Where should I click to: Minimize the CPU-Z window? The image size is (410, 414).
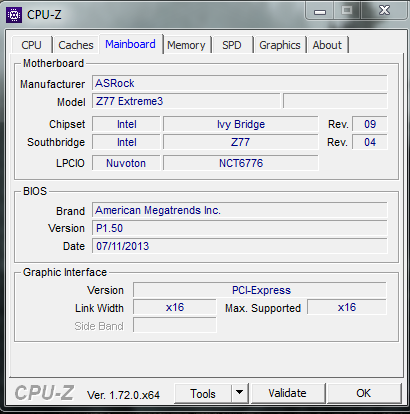click(320, 12)
